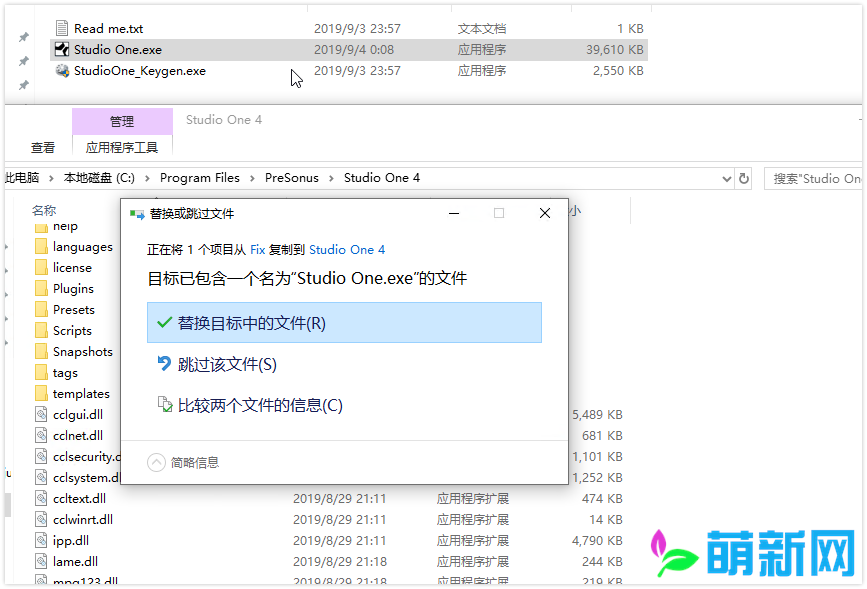Click the blue skip arrow icon
This screenshot has width=867, height=589.
[x=164, y=363]
